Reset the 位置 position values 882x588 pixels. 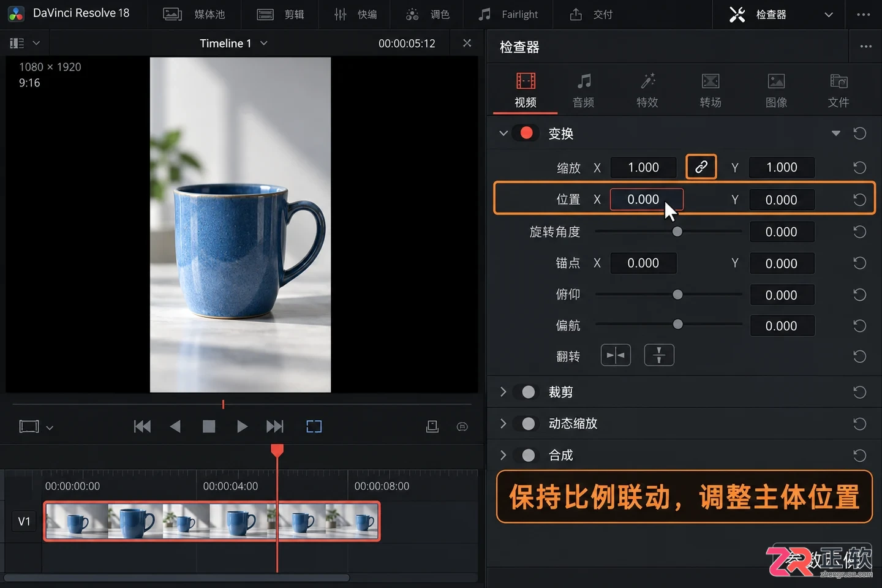click(860, 200)
